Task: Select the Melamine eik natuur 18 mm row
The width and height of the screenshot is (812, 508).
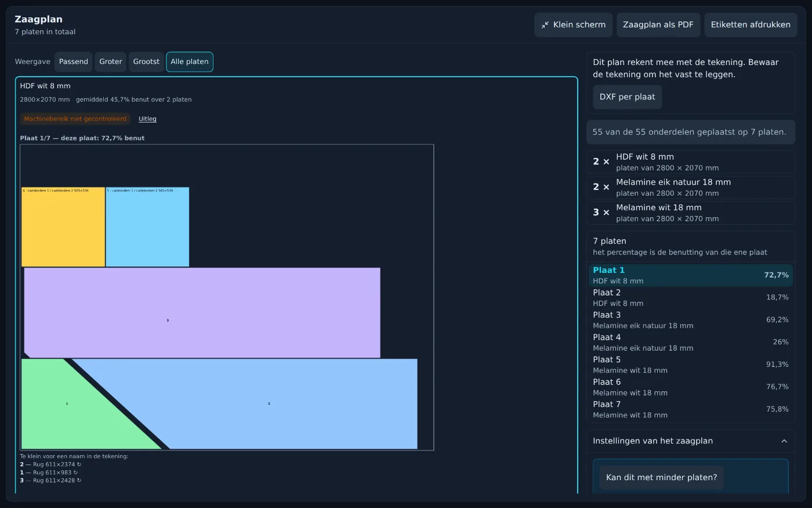Action: 691,188
